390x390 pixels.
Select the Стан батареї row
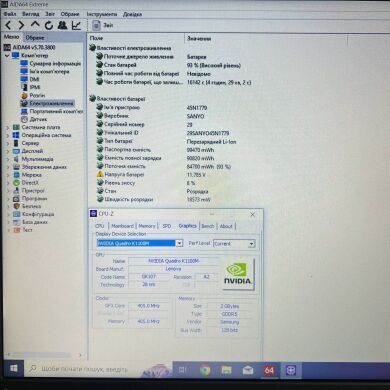click(168, 65)
